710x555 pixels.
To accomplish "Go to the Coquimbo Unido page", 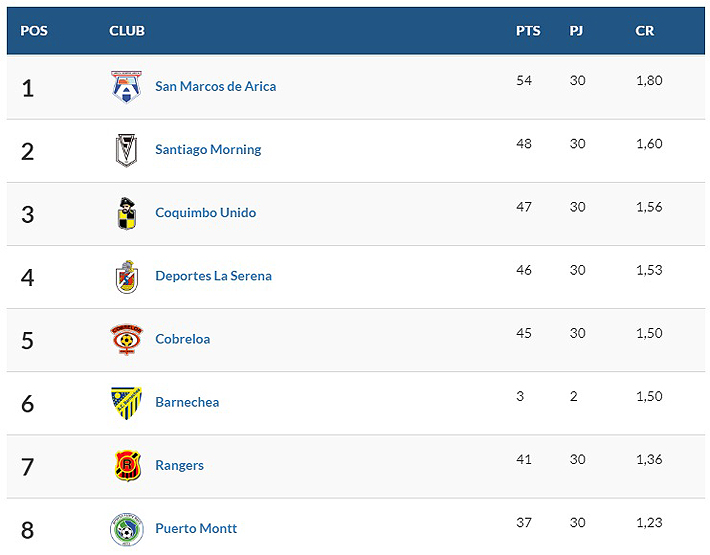I will pyautogui.click(x=205, y=212).
